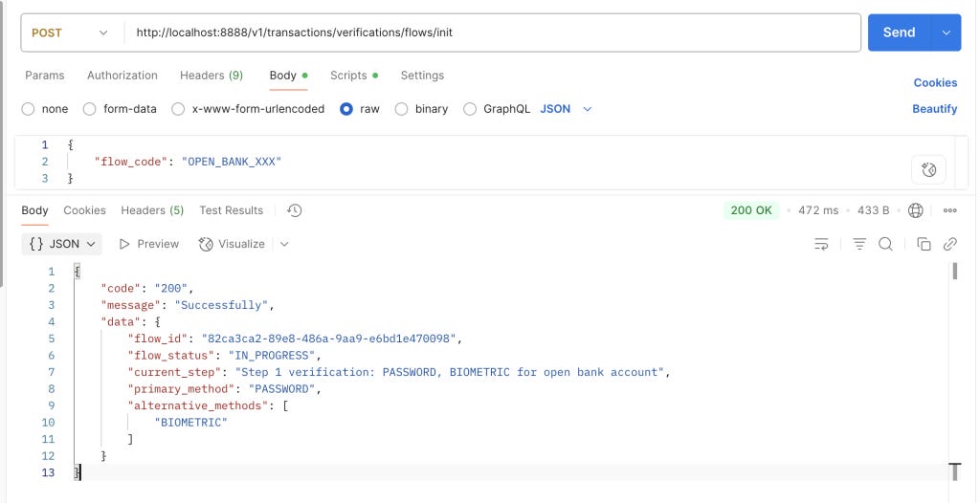Screen dimensions: 980x503
Task: Click into the request URL field
Action: tap(493, 33)
